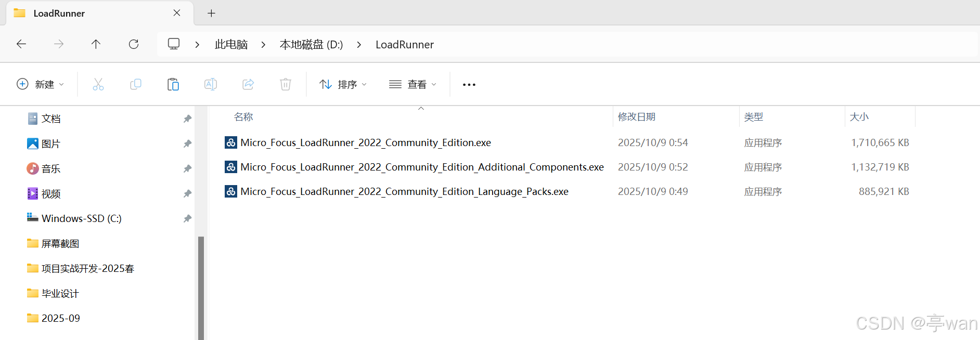Sort by 类型 column header
Viewport: 980px width, 340px height.
click(754, 117)
